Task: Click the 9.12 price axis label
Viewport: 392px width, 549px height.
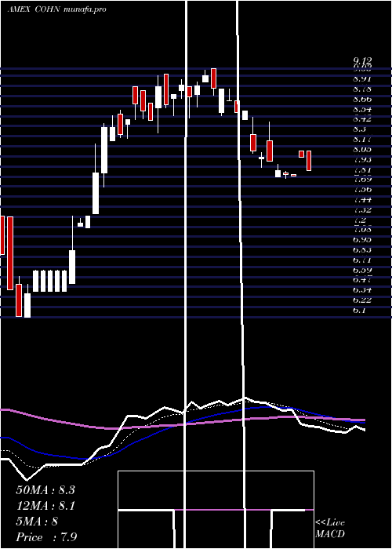Action: pyautogui.click(x=362, y=61)
